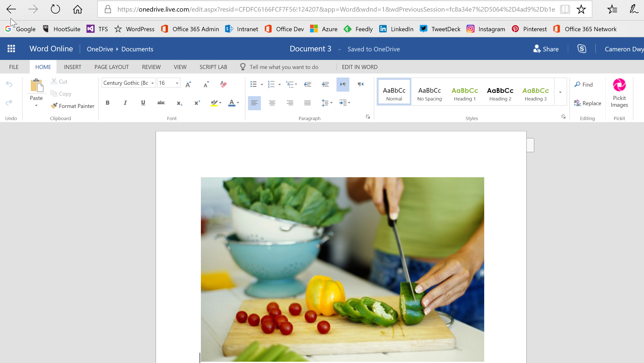The height and width of the screenshot is (363, 644).
Task: Click the Tell me search box
Action: coord(284,67)
